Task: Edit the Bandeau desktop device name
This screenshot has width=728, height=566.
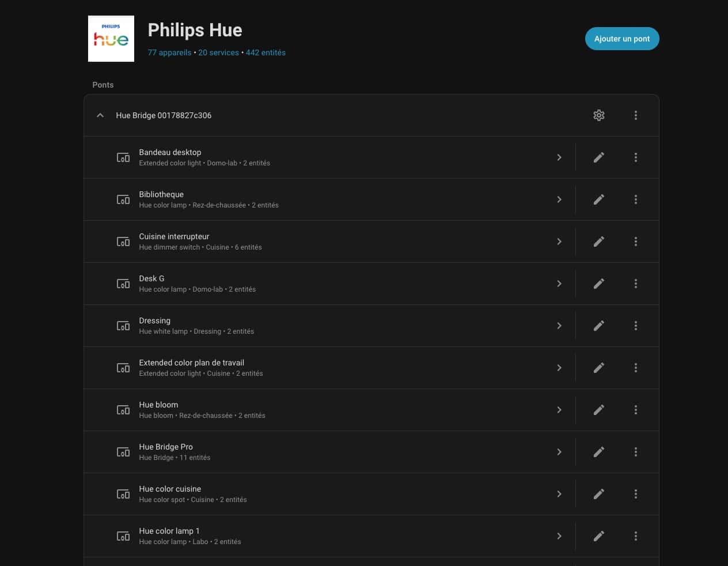Action: (599, 157)
